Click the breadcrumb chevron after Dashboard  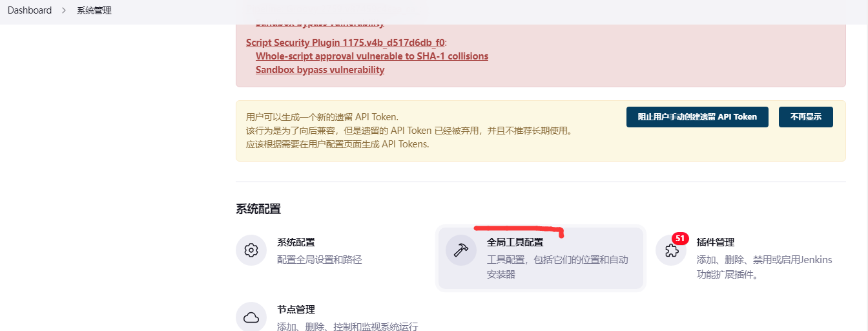[64, 11]
